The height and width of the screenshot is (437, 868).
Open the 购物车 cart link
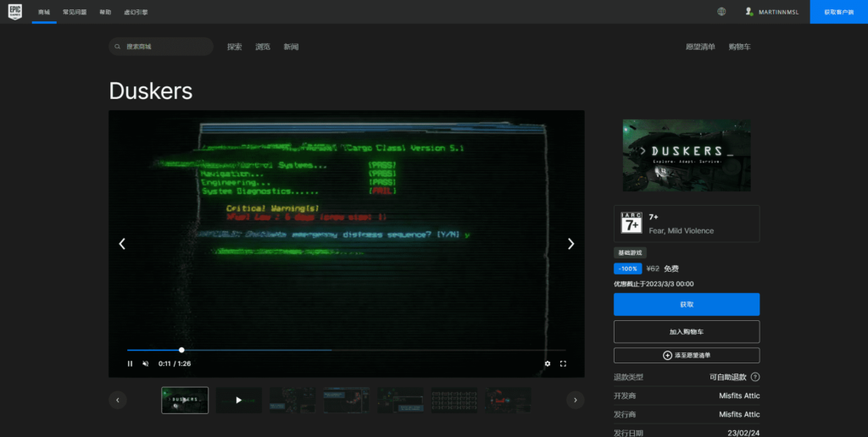(x=739, y=47)
